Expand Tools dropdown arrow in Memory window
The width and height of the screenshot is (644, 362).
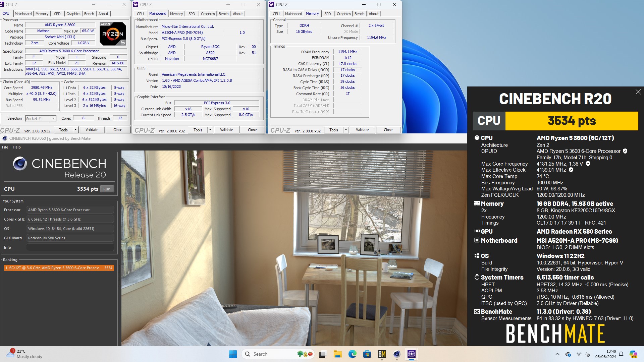(346, 130)
